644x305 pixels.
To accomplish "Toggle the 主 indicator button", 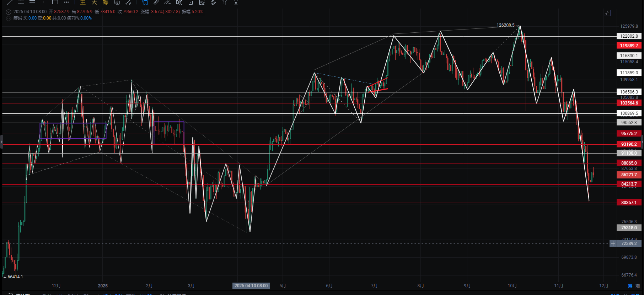I will click(83, 2).
